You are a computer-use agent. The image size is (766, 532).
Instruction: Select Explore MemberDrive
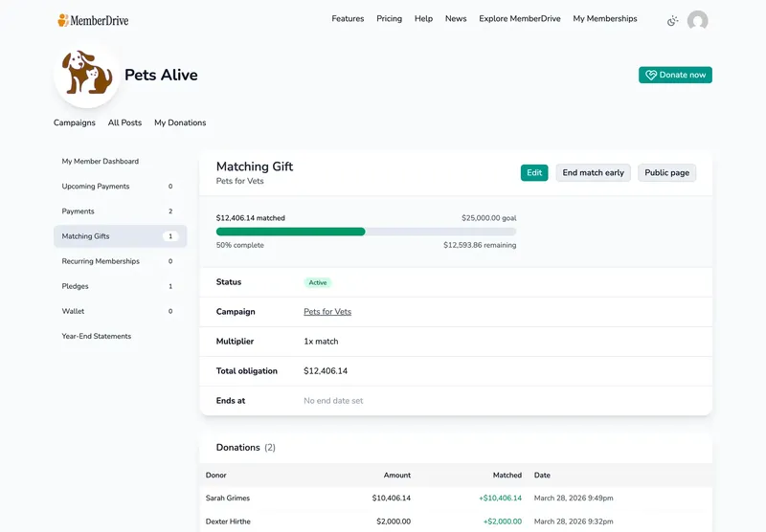click(519, 18)
